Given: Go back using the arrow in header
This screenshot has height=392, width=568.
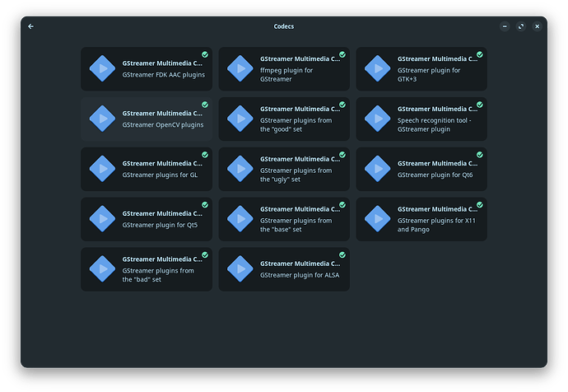Looking at the screenshot, I should (30, 26).
